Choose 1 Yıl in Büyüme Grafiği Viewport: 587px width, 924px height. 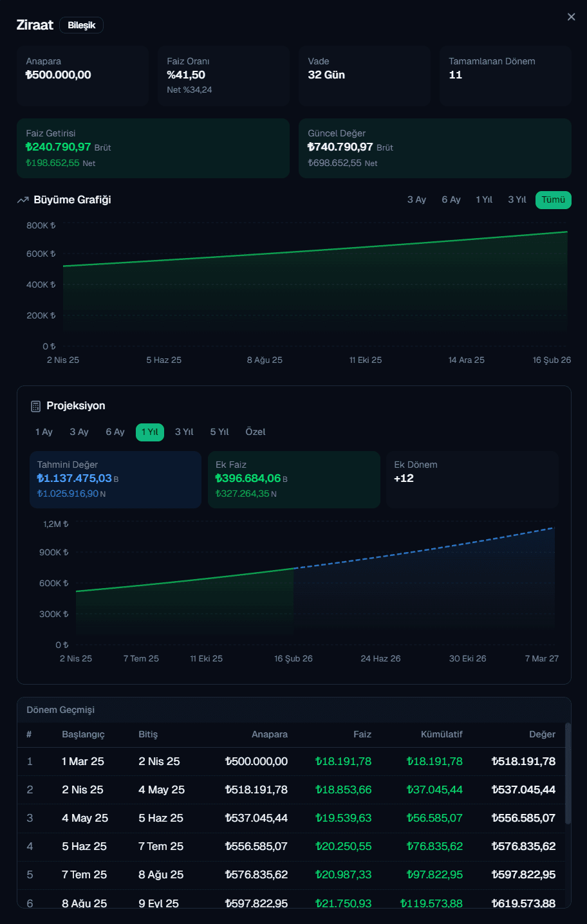coord(484,200)
